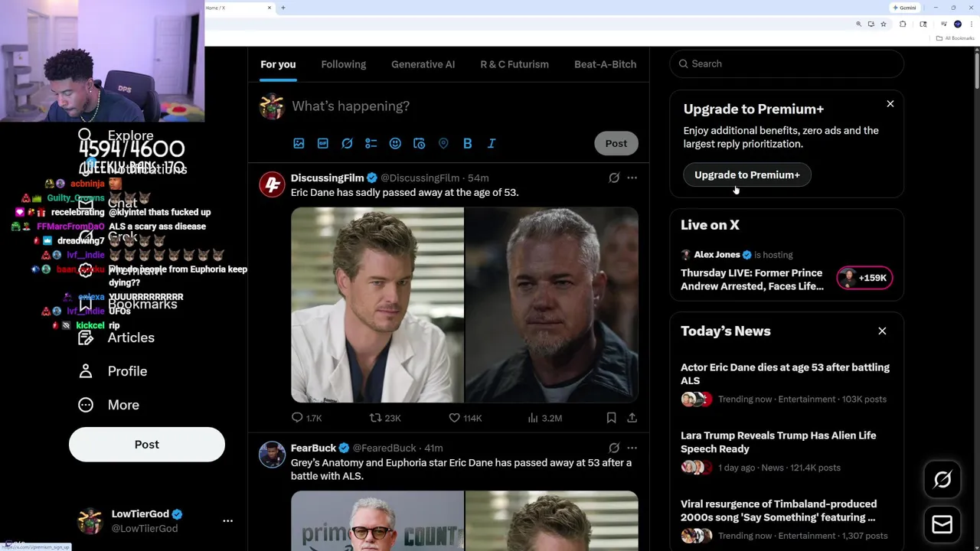Select the Home / X browser tab
The width and height of the screenshot is (980, 551).
point(238,8)
